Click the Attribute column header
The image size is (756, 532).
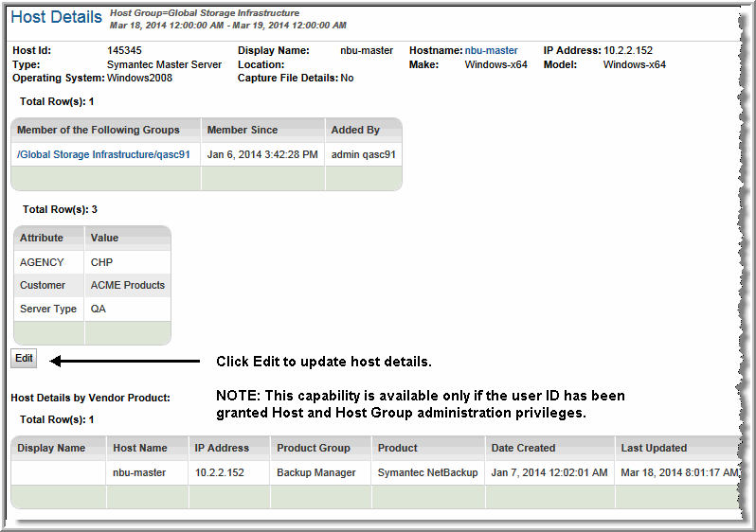(42, 238)
